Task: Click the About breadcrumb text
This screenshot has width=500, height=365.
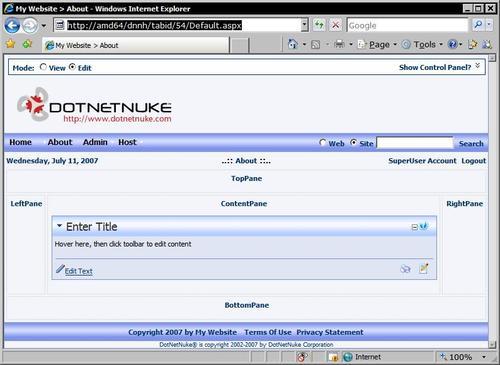Action: (246, 161)
